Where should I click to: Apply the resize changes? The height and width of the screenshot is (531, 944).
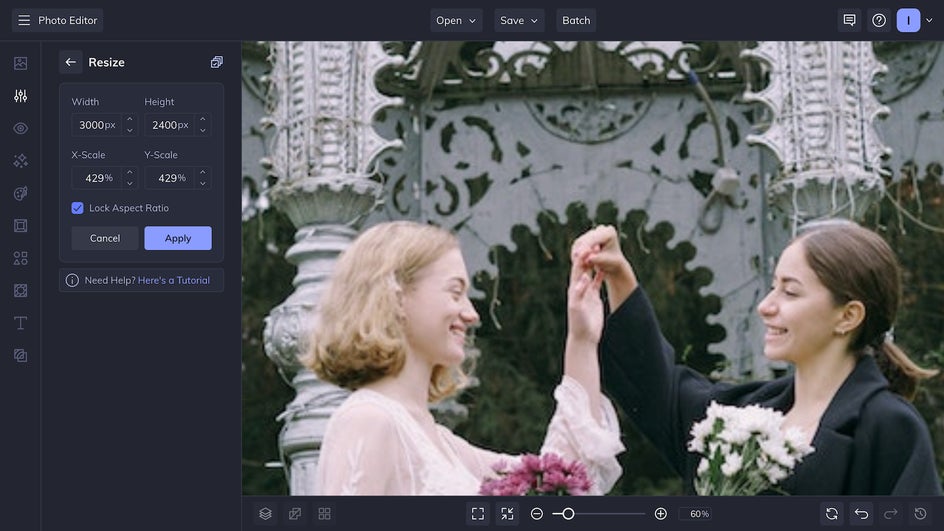(x=178, y=238)
